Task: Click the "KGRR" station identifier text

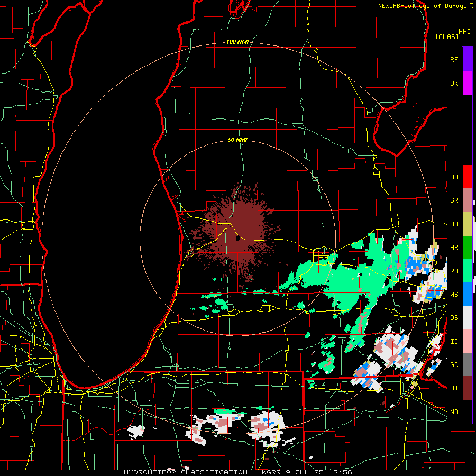Action: [270, 472]
